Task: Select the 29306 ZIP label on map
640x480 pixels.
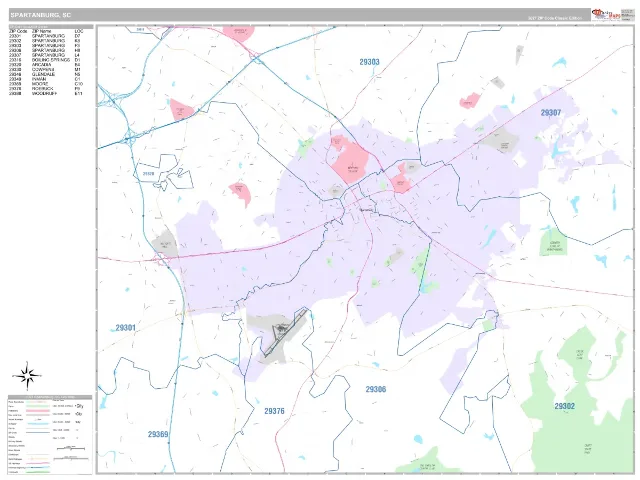Action: pyautogui.click(x=376, y=389)
